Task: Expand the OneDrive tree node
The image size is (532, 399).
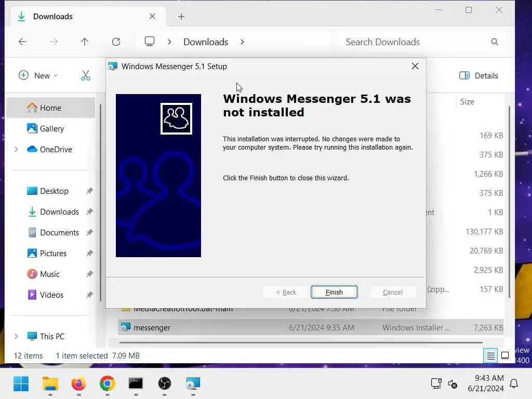Action: (x=16, y=149)
